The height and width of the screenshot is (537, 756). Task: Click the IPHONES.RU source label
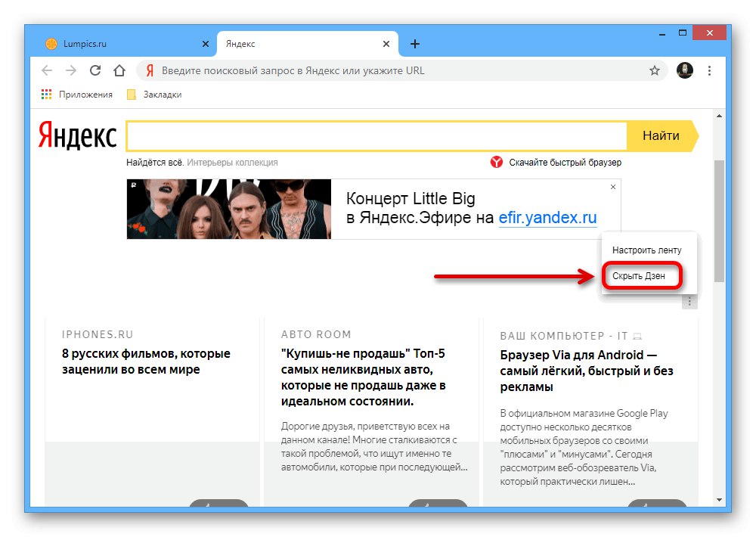[x=98, y=334]
